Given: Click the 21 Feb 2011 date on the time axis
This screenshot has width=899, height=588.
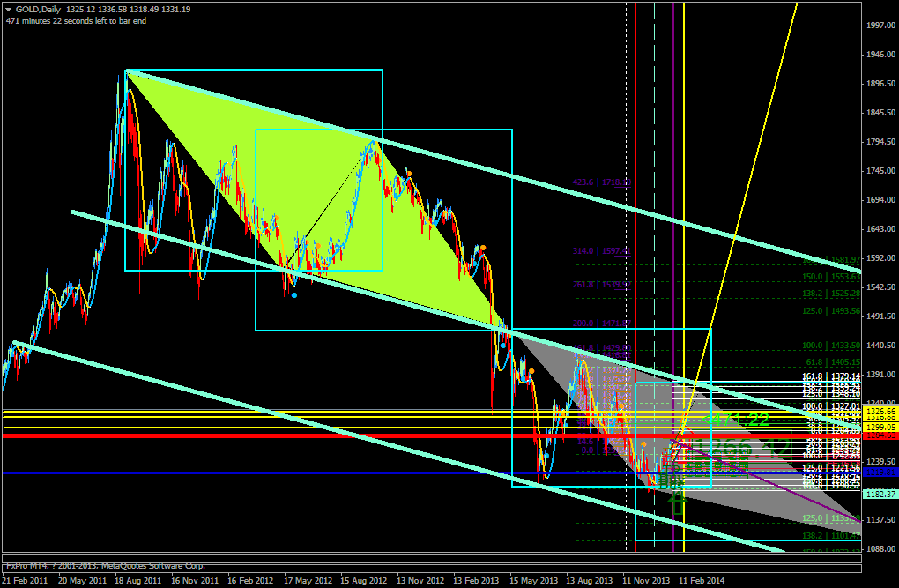Looking at the screenshot, I should pos(25,581).
